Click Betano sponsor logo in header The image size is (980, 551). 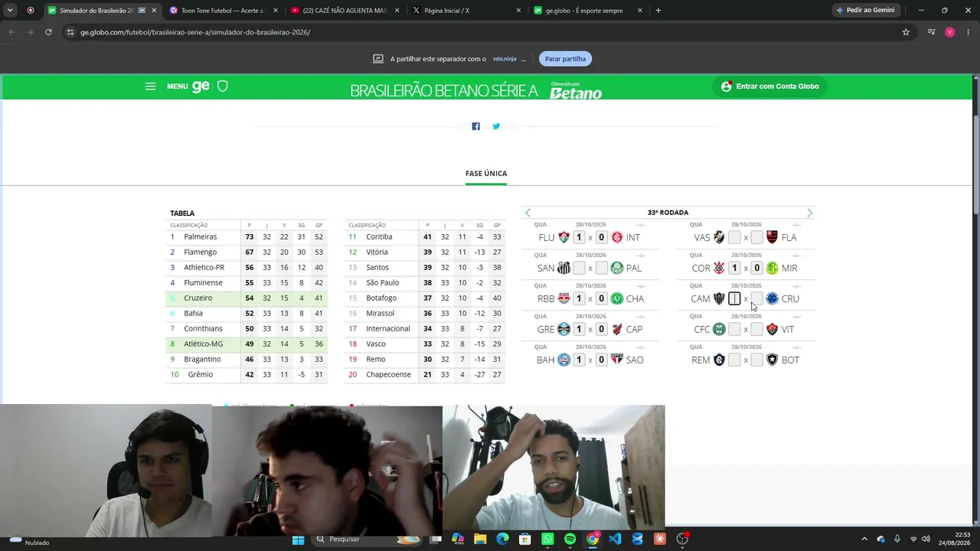576,91
